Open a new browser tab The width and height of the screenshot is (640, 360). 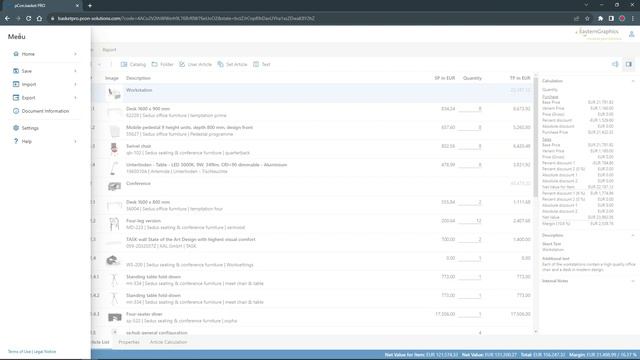point(90,6)
